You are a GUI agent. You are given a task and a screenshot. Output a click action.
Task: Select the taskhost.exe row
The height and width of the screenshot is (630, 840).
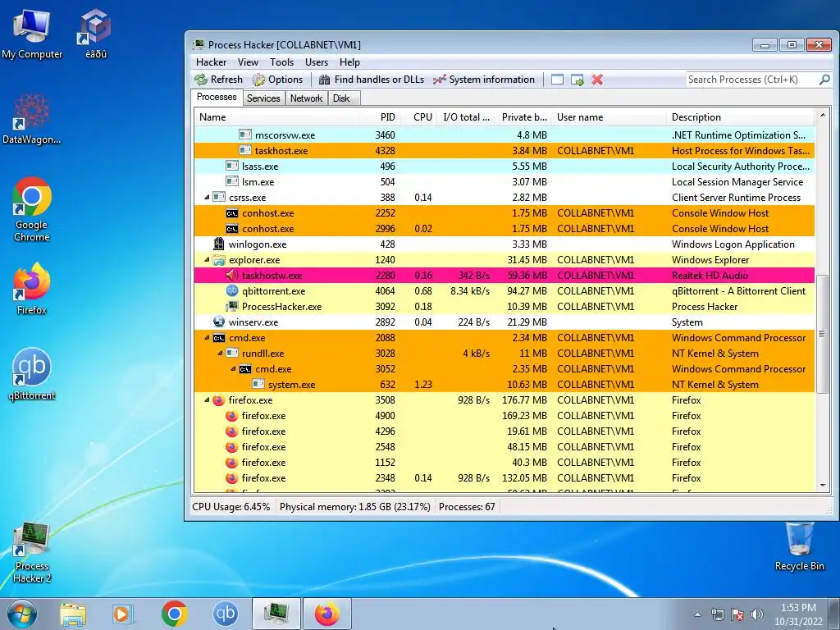504,151
